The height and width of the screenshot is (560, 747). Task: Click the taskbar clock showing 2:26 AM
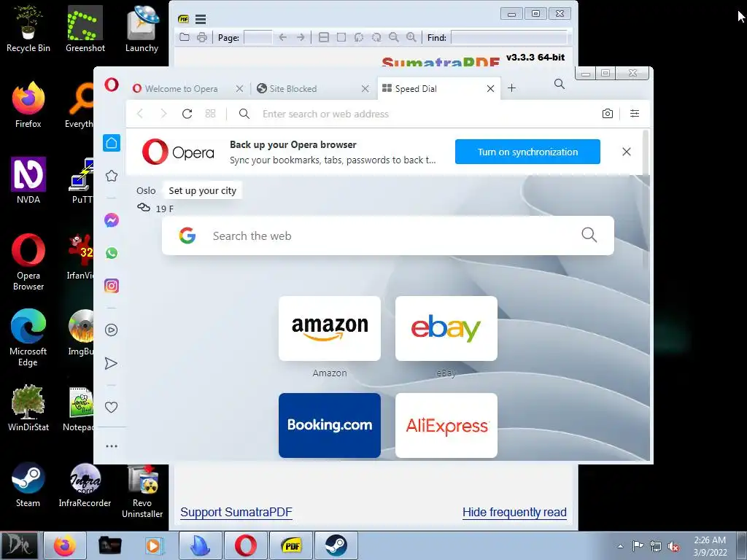pos(710,546)
